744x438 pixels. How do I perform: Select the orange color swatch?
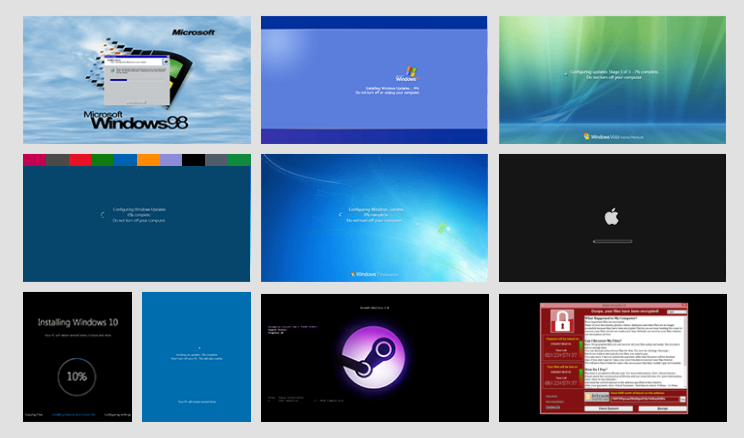(x=148, y=160)
